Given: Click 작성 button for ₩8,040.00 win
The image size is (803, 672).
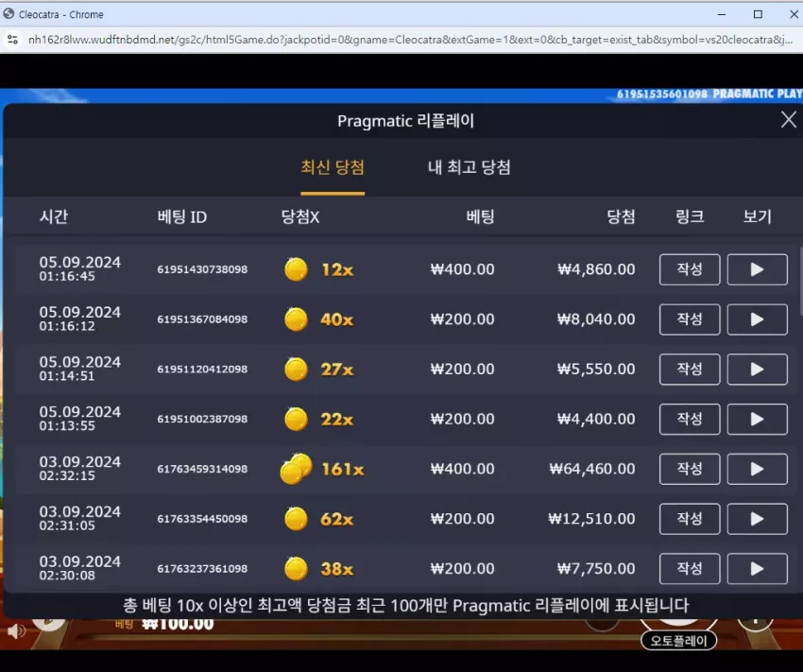Looking at the screenshot, I should click(690, 319).
